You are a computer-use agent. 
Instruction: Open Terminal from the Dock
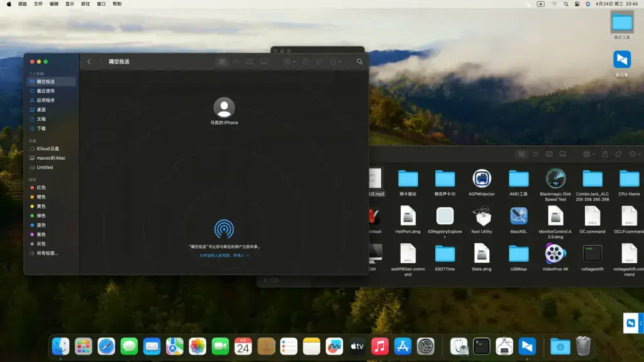[481, 346]
